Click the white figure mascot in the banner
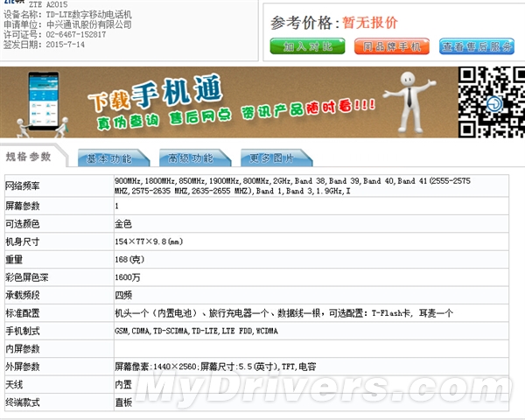Viewport: 525px width, 420px height. coord(409,102)
